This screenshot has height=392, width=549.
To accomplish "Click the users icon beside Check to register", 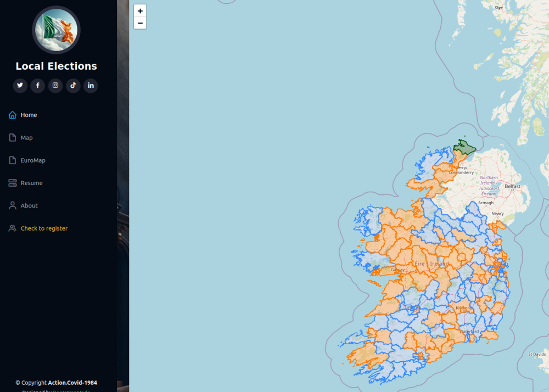I will [13, 228].
